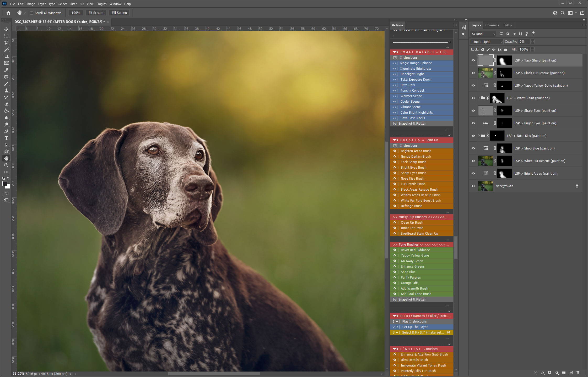The width and height of the screenshot is (588, 377).
Task: Select the Rectangular Marquee tool
Action: pos(6,36)
